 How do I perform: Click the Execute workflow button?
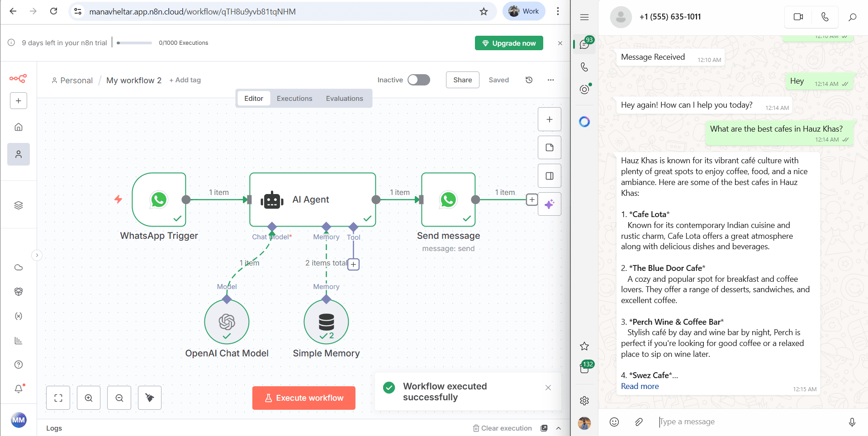point(304,398)
